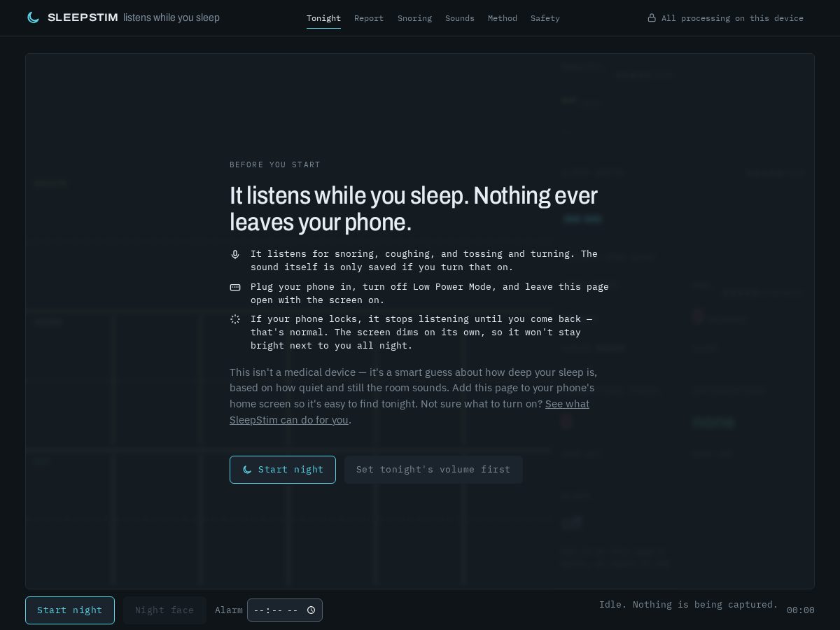Click the battery icon beside Plug your phone

click(x=235, y=287)
